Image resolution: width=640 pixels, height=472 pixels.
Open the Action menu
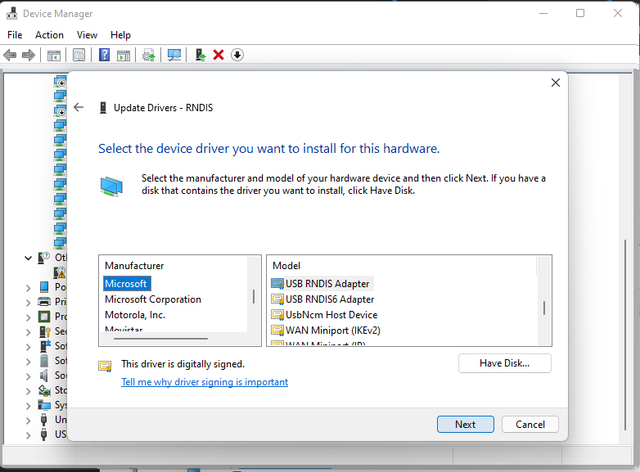pos(49,35)
